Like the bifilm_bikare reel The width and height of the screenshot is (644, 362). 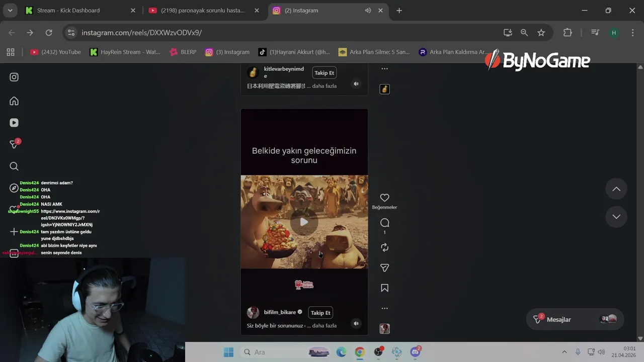[384, 198]
